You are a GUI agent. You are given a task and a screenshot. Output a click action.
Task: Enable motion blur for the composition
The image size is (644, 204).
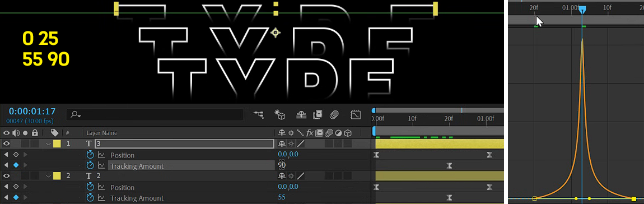click(334, 115)
